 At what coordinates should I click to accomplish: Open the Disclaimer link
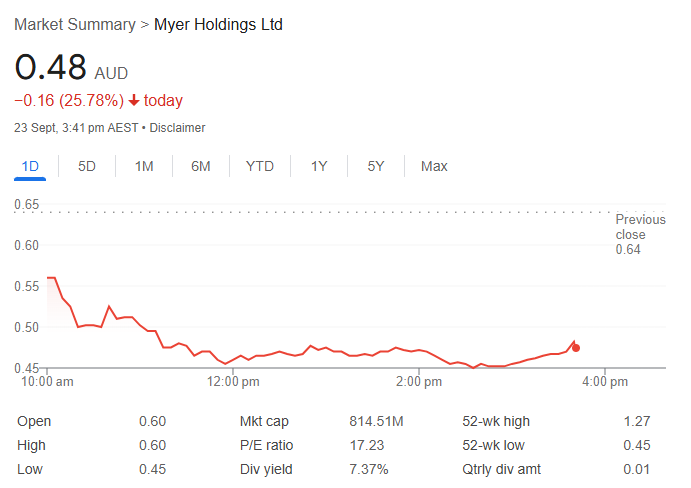[x=180, y=128]
